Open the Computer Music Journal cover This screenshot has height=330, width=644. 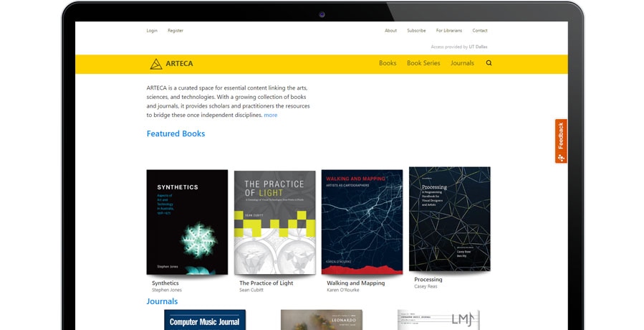[x=205, y=320]
